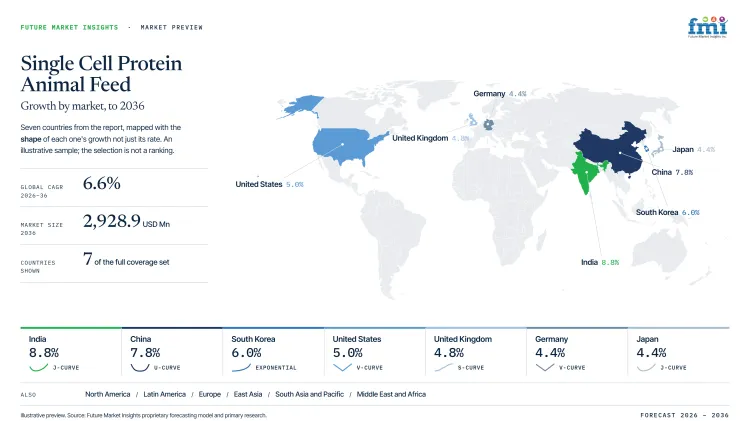
Task: Select the green India shape on map
Action: (x=587, y=172)
